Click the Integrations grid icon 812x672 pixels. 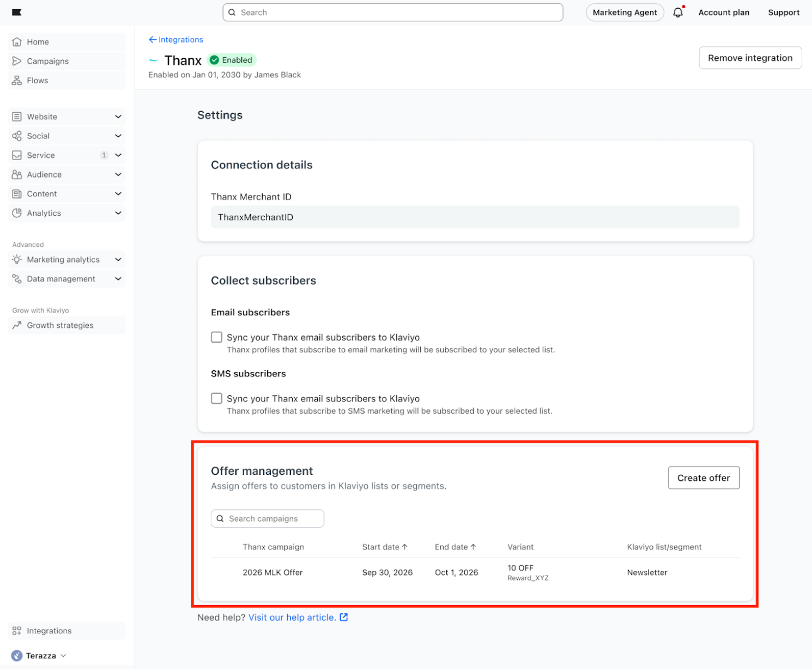(x=17, y=631)
